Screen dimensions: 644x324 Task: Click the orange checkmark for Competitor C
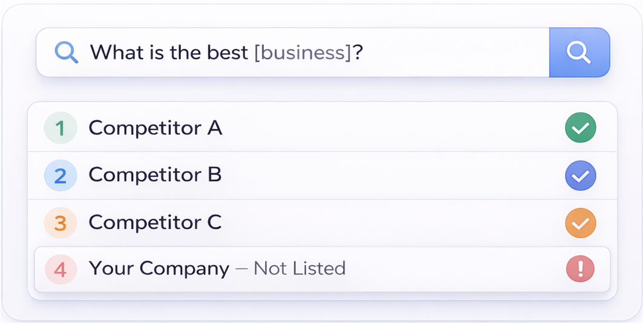(x=580, y=223)
